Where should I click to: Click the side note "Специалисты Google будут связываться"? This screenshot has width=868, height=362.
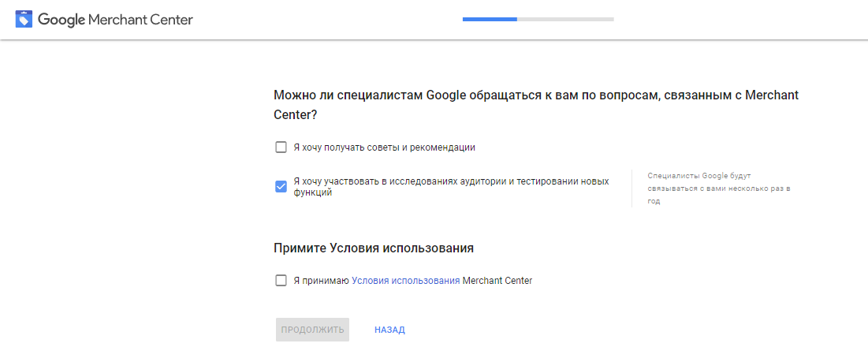(x=718, y=188)
